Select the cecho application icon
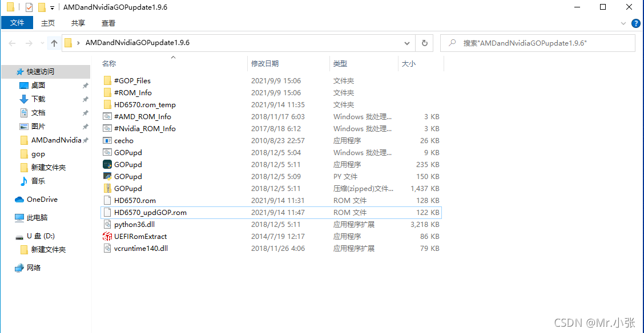644x333 pixels. coord(107,141)
